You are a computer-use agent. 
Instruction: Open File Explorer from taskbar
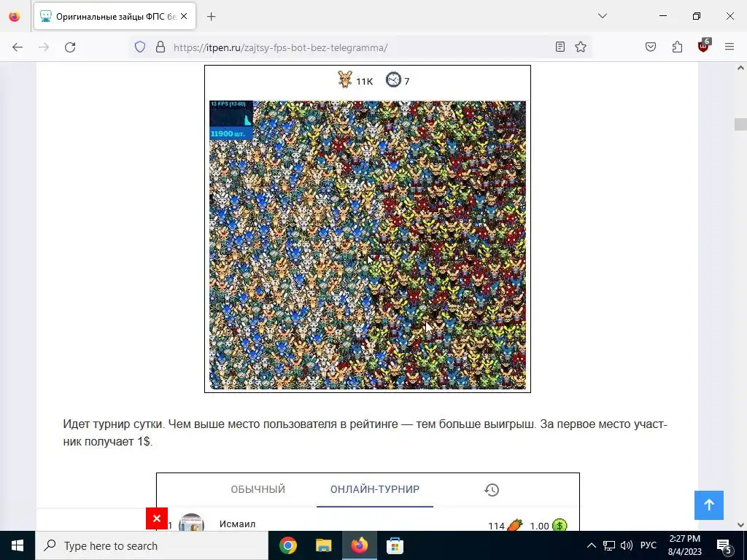coord(323,545)
